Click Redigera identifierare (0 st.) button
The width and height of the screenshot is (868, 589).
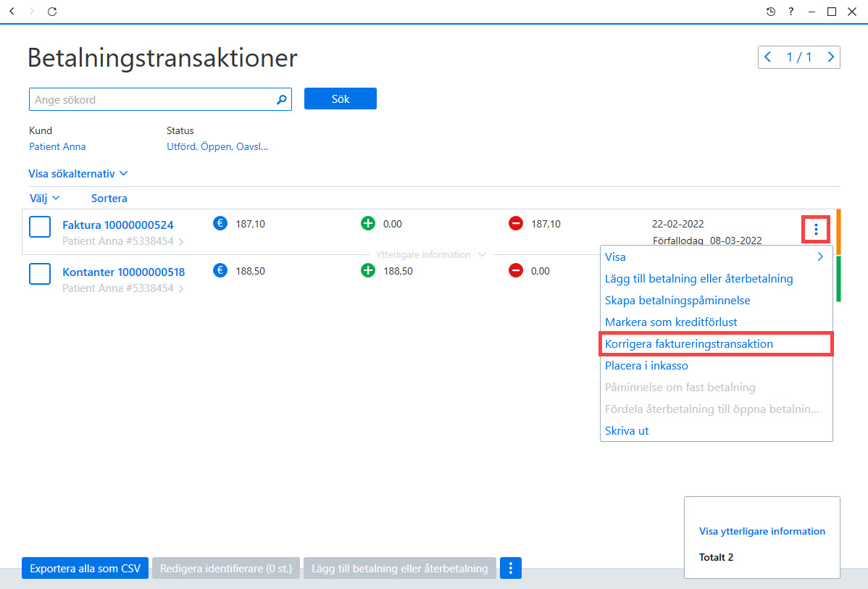click(226, 568)
